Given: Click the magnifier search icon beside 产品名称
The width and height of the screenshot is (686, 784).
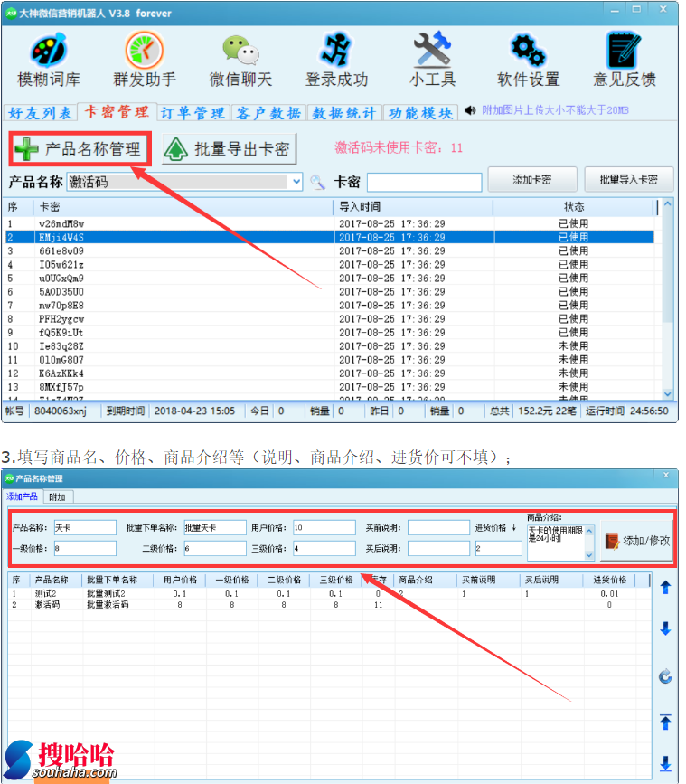Looking at the screenshot, I should pyautogui.click(x=318, y=182).
